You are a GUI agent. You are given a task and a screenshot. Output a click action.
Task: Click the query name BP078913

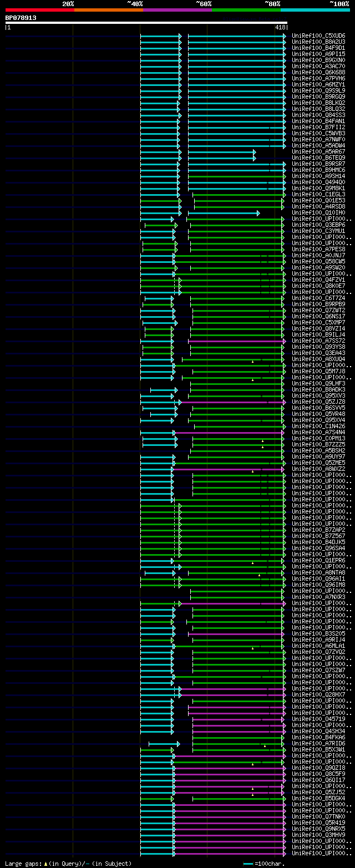point(21,18)
